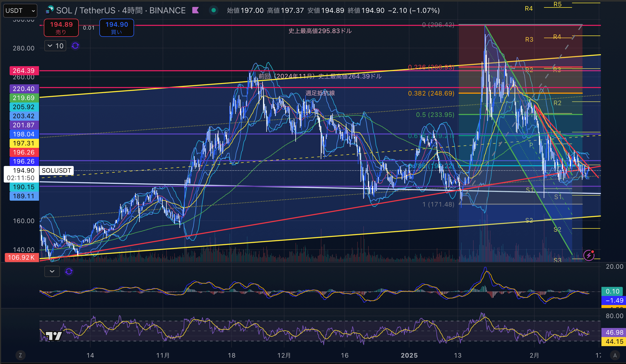Click the purple flag marker icon

[x=195, y=10]
